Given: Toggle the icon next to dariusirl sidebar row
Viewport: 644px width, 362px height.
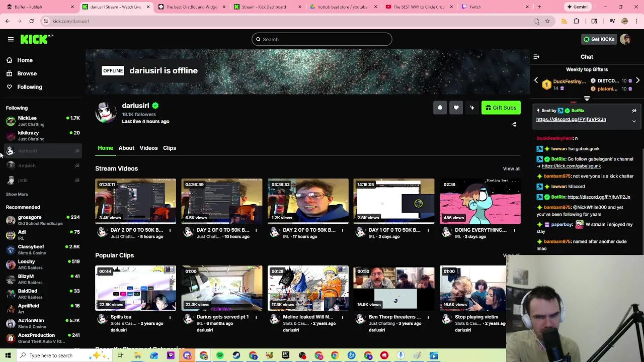Looking at the screenshot, I should click(77, 151).
